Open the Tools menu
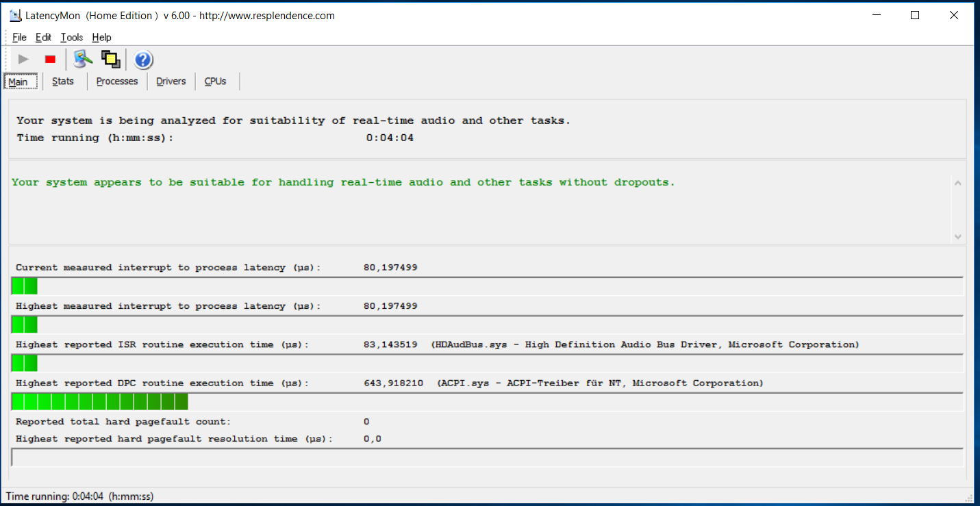 71,38
